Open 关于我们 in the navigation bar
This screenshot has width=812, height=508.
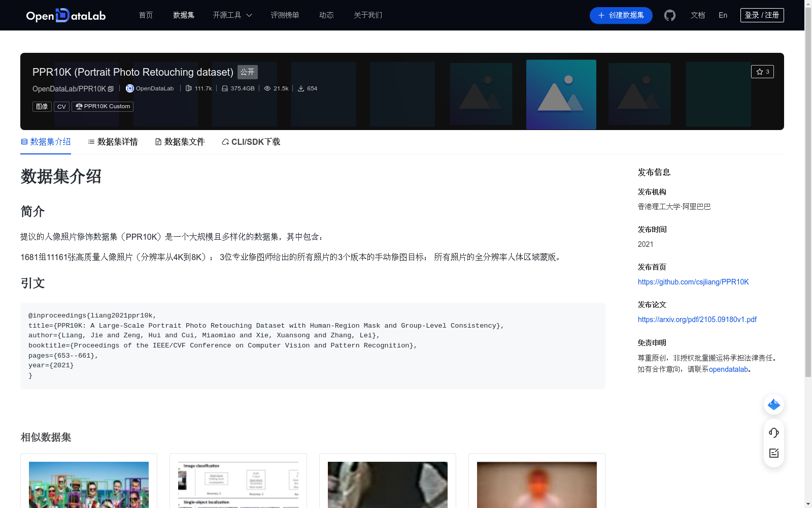pos(368,15)
